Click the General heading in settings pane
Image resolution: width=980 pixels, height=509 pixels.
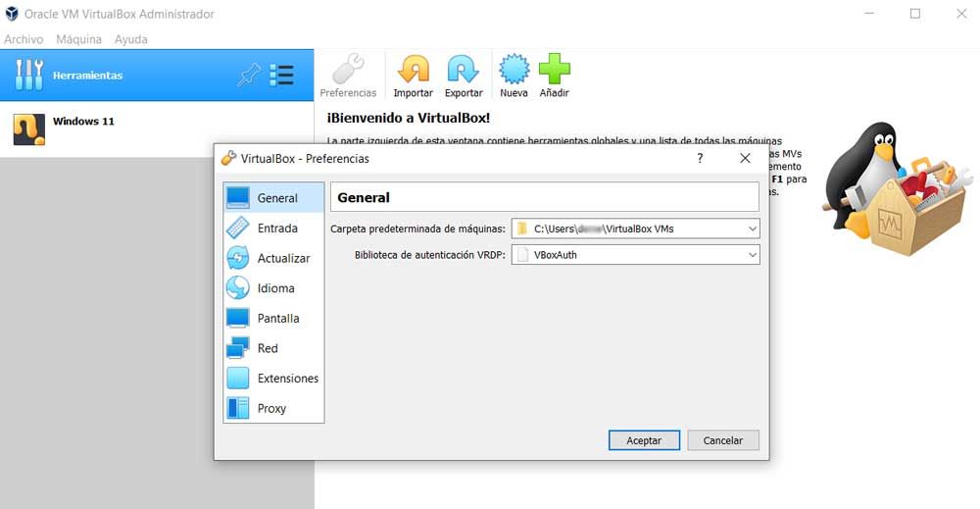pos(364,197)
